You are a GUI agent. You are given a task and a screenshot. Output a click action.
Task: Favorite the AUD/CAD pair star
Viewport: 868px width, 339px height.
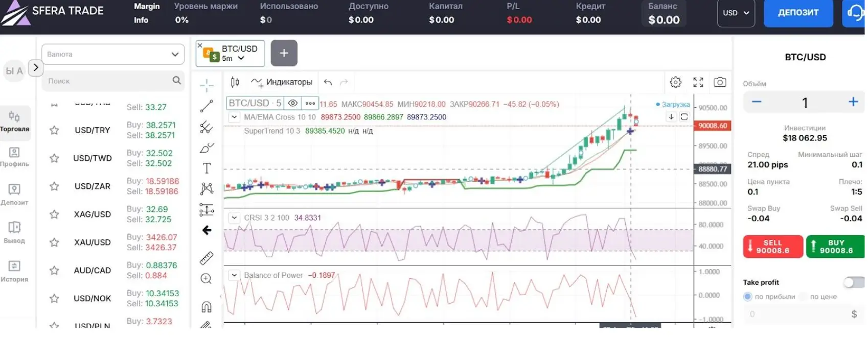pos(54,271)
